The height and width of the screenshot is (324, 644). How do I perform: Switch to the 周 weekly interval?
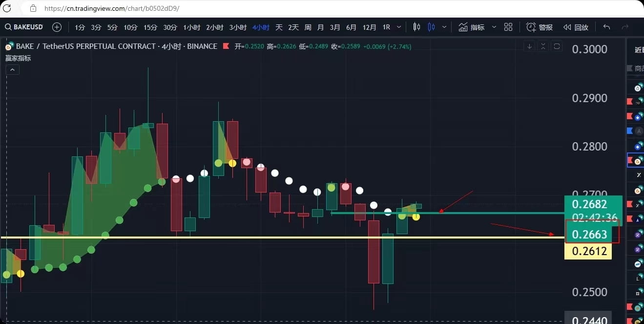(308, 27)
